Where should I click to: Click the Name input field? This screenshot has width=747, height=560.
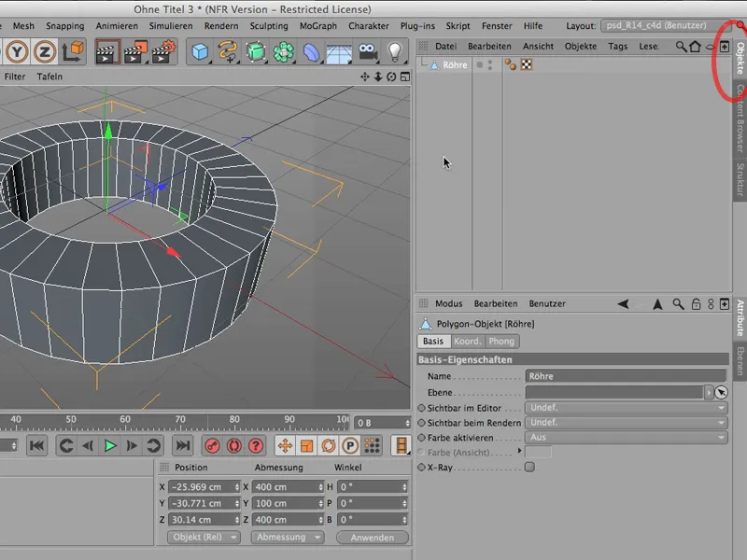626,376
